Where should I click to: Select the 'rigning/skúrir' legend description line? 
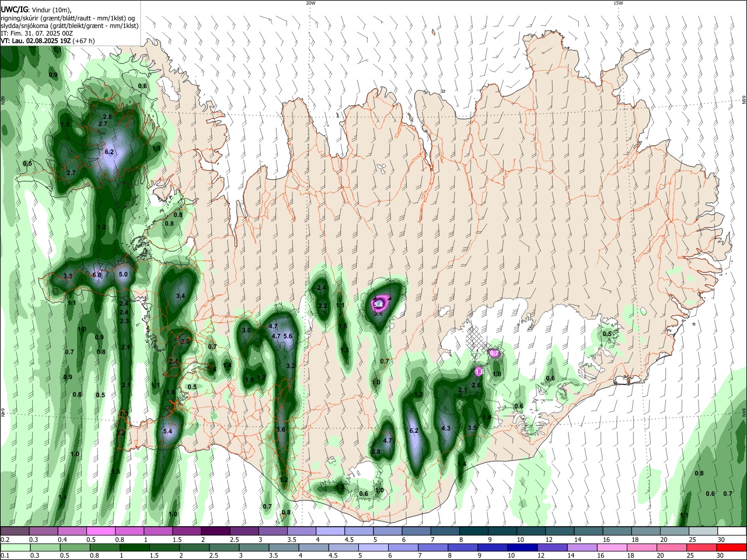68,18
